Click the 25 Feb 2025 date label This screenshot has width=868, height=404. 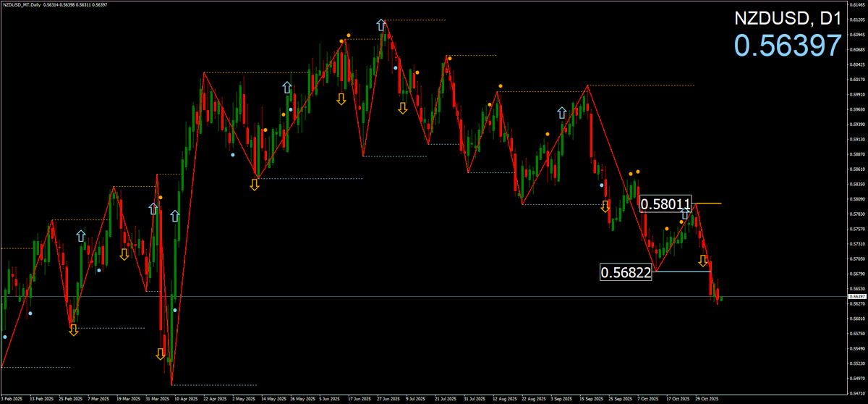[x=71, y=399]
